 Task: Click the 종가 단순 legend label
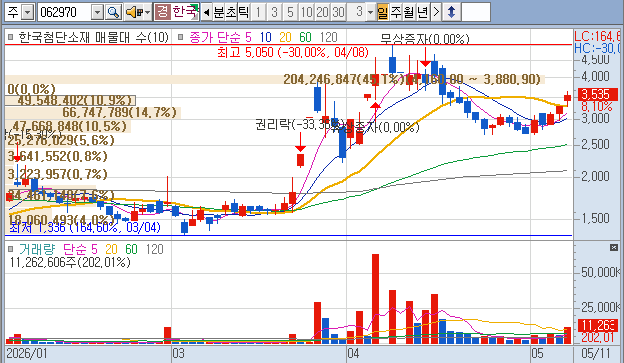click(214, 37)
